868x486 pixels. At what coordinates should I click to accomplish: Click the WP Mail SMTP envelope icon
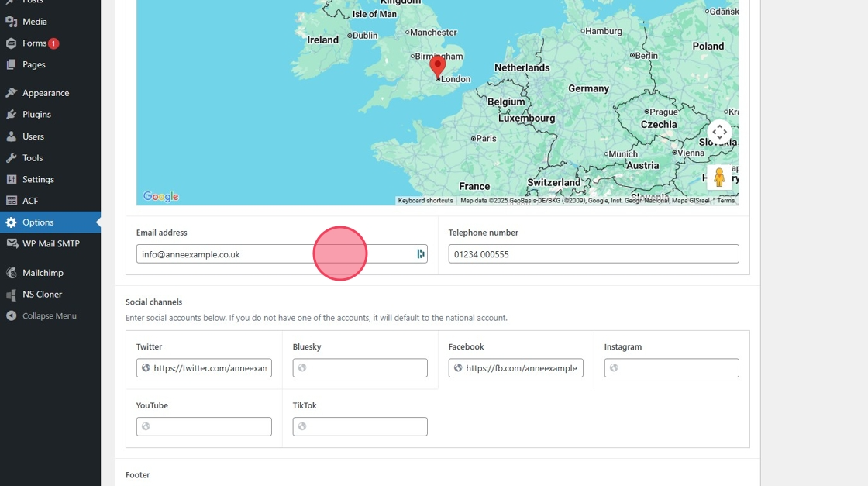tap(11, 243)
